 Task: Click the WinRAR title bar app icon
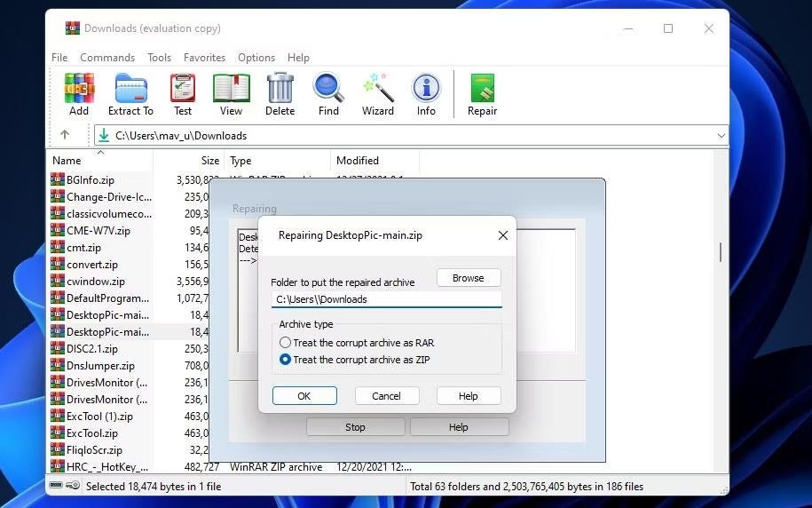(73, 28)
